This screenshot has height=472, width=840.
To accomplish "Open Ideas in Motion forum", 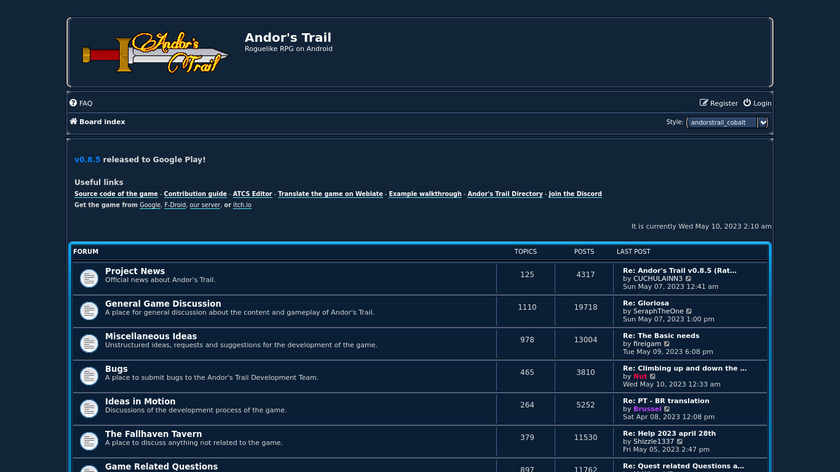I will 140,401.
